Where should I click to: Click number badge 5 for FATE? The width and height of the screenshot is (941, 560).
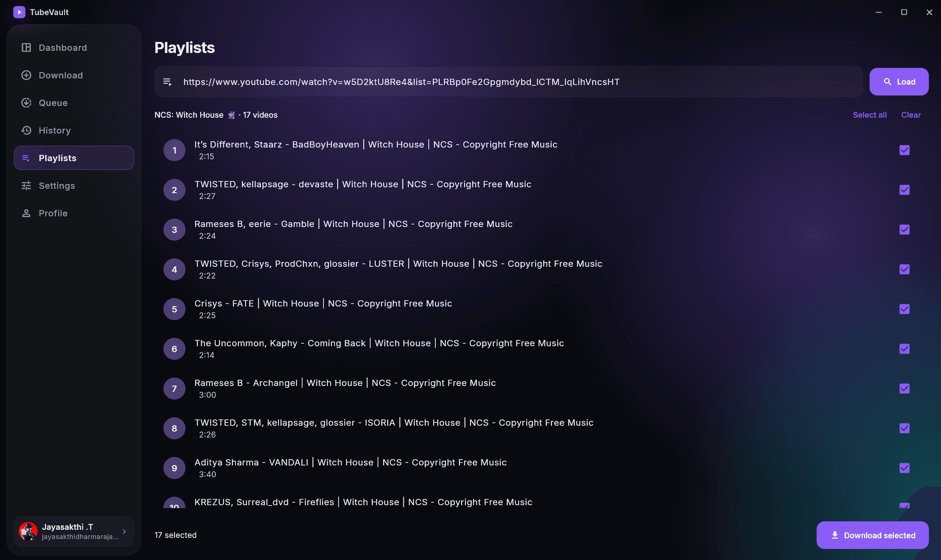pyautogui.click(x=174, y=309)
